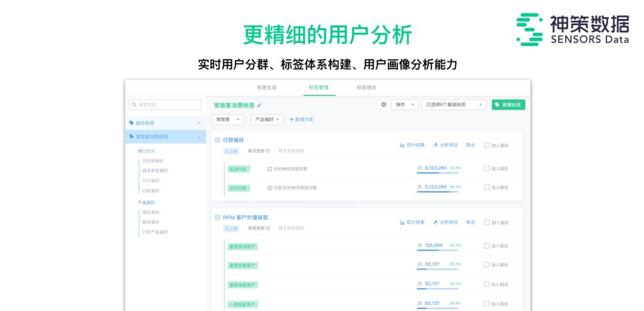Select 目的地偏好 in the sidebar tree
The height and width of the screenshot is (311, 644).
point(153,161)
